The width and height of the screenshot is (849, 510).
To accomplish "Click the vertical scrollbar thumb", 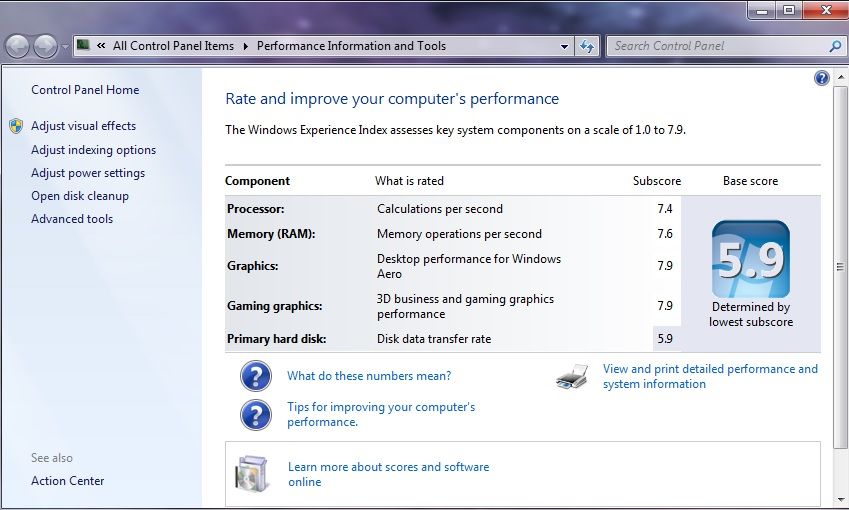I will click(840, 267).
